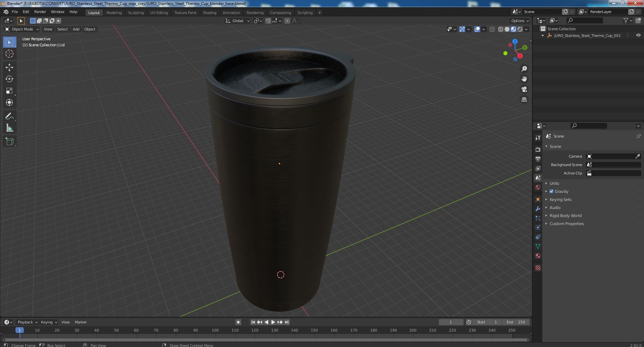Open Object Constraint properties tab
The height and width of the screenshot is (347, 644).
pyautogui.click(x=538, y=237)
